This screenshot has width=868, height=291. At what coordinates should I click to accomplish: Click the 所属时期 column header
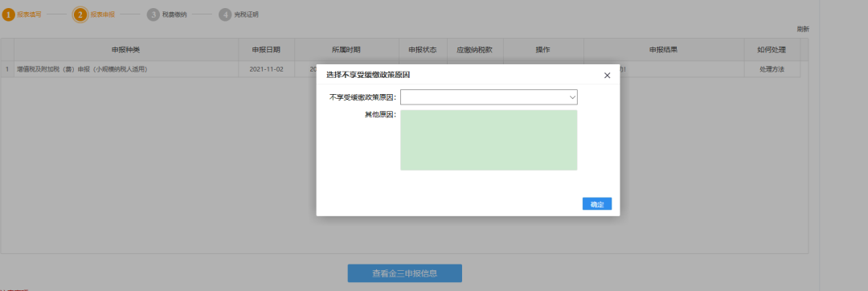pos(346,50)
